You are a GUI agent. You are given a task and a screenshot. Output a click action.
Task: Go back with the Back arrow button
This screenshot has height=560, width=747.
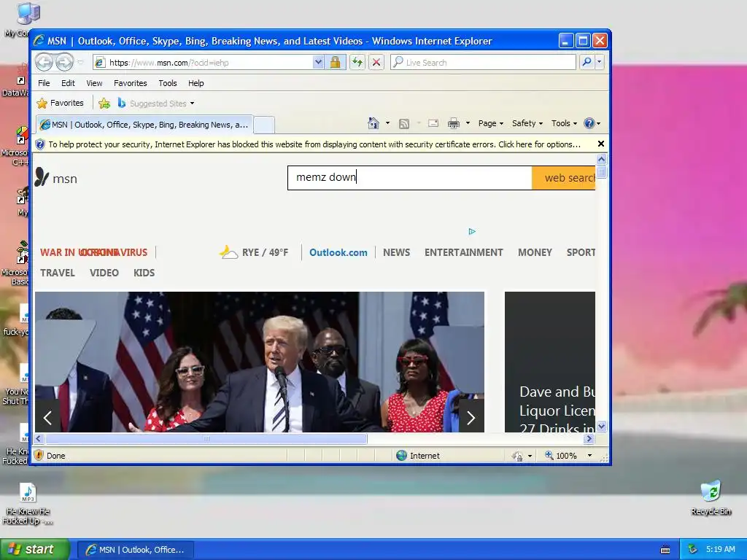[44, 62]
